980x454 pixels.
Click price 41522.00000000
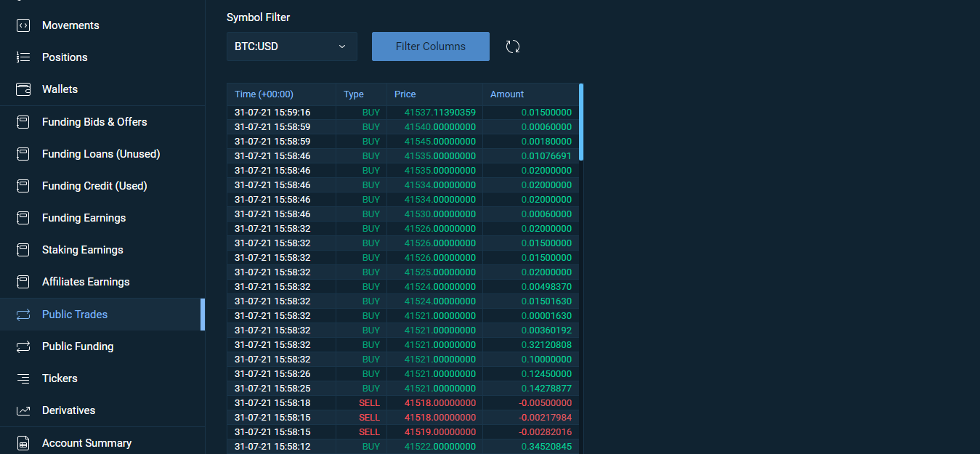[x=440, y=447]
